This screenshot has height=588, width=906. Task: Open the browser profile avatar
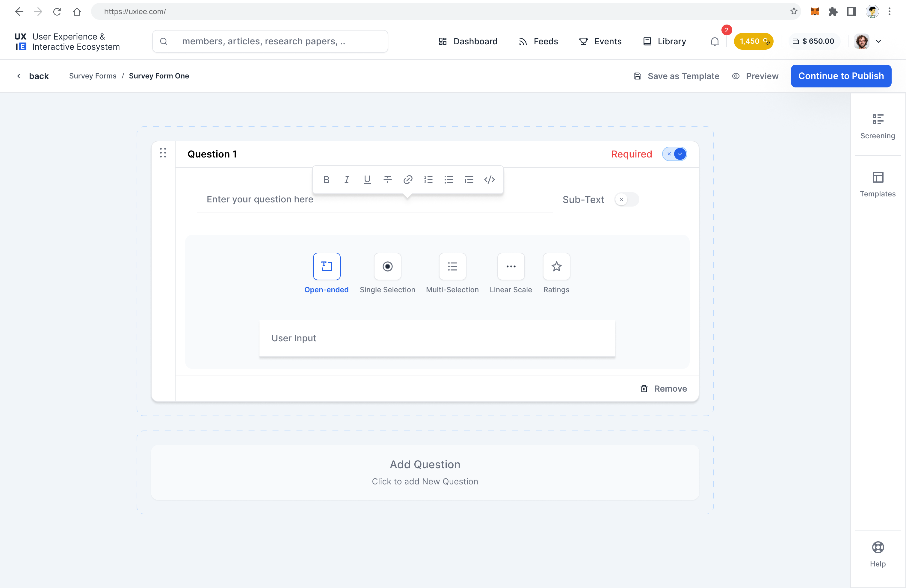(872, 11)
